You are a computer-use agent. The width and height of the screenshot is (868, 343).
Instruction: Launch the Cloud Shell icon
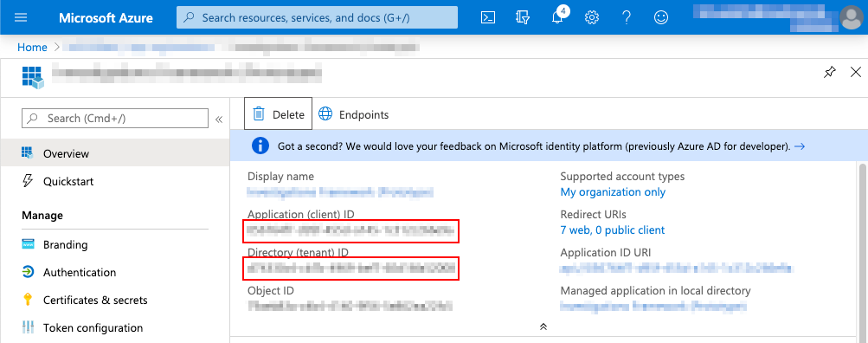pyautogui.click(x=488, y=17)
